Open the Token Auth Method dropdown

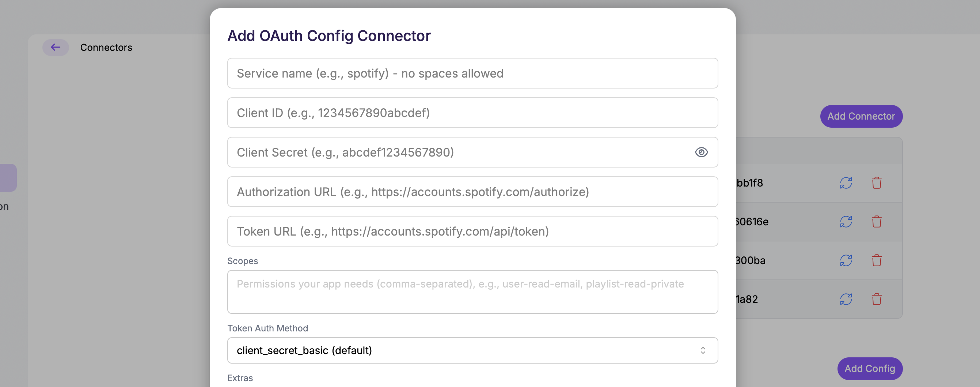tap(472, 350)
